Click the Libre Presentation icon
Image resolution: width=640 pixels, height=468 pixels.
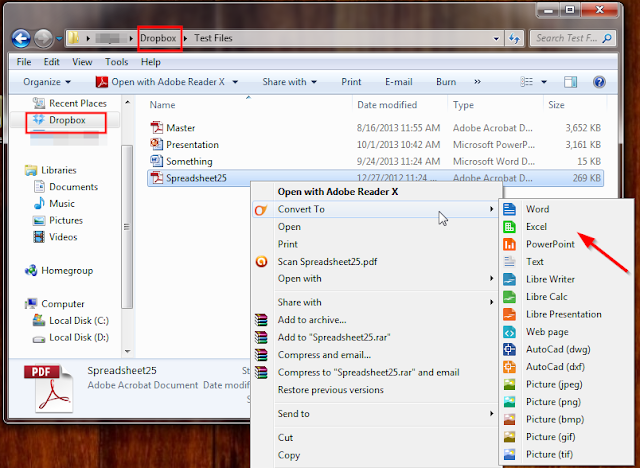pyautogui.click(x=509, y=314)
